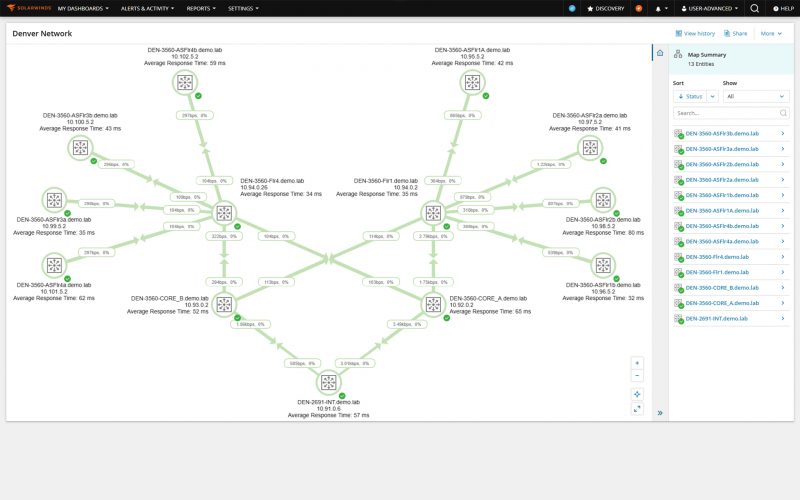The image size is (800, 500).
Task: Open the Discovery menu item
Action: 606,9
